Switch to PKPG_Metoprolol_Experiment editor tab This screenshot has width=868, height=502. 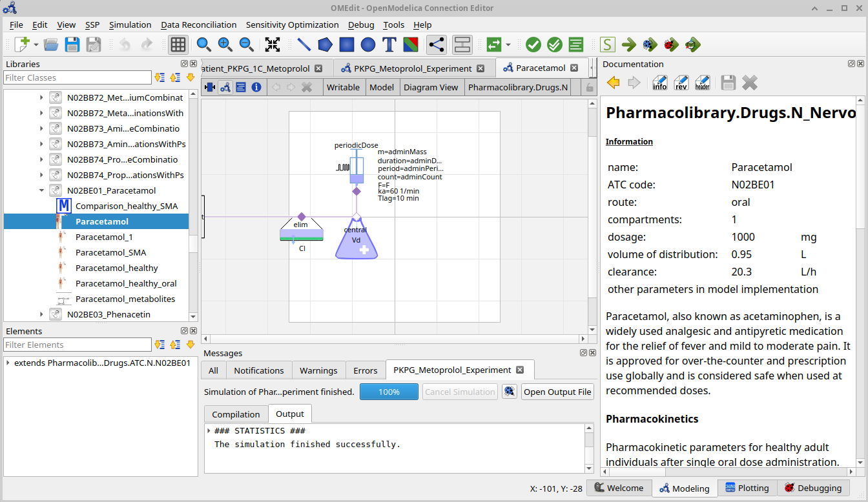click(x=413, y=68)
